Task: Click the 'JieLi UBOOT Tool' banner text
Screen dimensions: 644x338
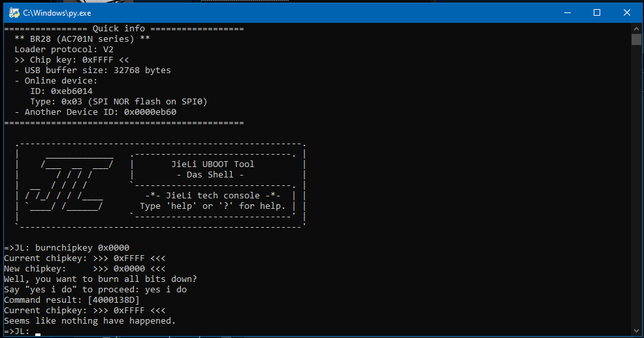Action: [213, 164]
